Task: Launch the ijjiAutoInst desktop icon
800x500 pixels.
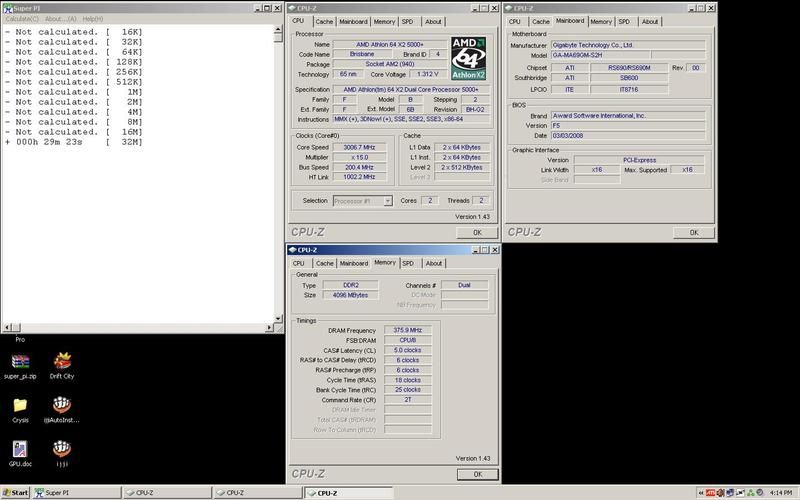Action: click(x=62, y=406)
